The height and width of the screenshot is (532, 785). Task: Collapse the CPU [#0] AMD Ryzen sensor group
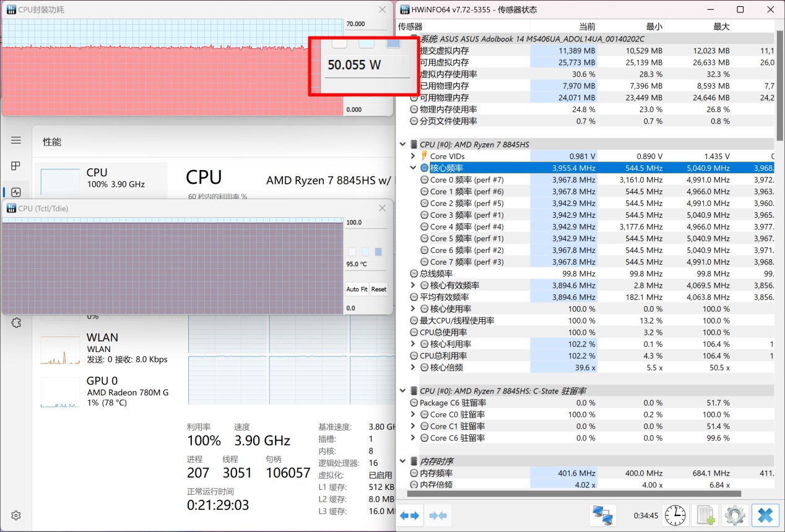[404, 145]
